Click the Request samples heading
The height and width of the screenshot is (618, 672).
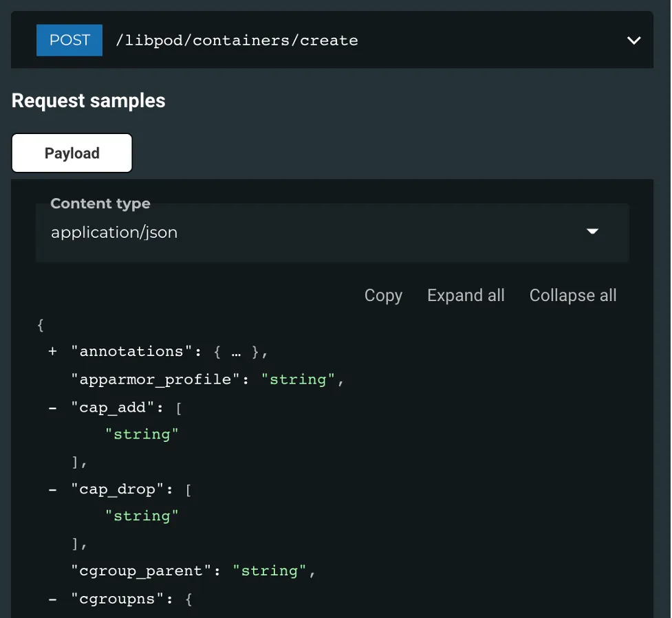(x=89, y=101)
